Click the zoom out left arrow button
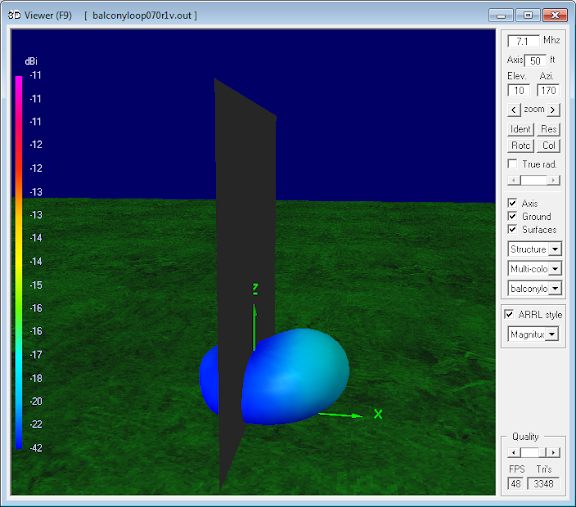576x507 pixels. click(x=514, y=110)
